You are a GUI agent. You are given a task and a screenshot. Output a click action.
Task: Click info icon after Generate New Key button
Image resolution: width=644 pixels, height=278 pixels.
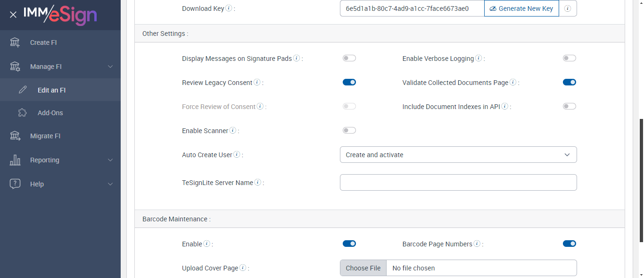(x=568, y=8)
